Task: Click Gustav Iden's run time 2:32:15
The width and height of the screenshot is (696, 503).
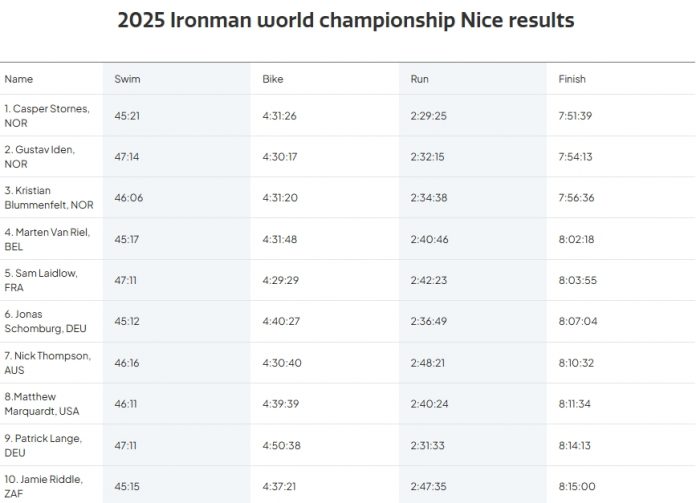Action: 427,157
